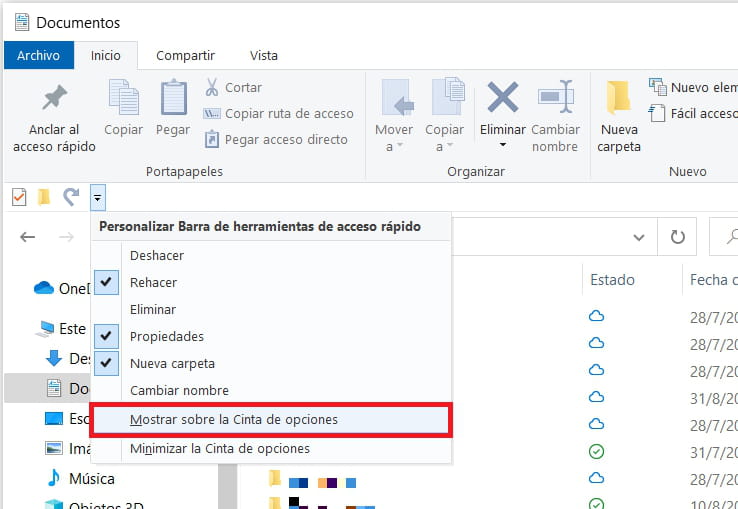The height and width of the screenshot is (509, 738).
Task: Click the Nueva carpeta ribbon icon
Action: (x=619, y=99)
